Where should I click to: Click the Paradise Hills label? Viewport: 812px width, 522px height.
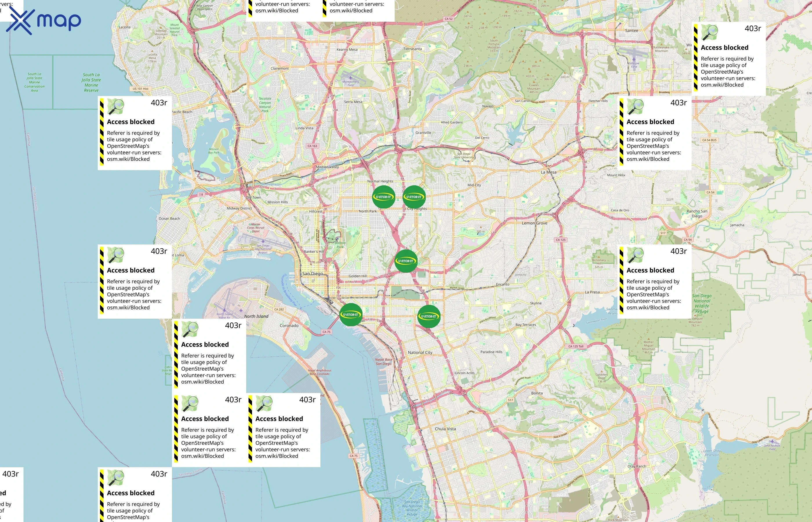pyautogui.click(x=491, y=352)
